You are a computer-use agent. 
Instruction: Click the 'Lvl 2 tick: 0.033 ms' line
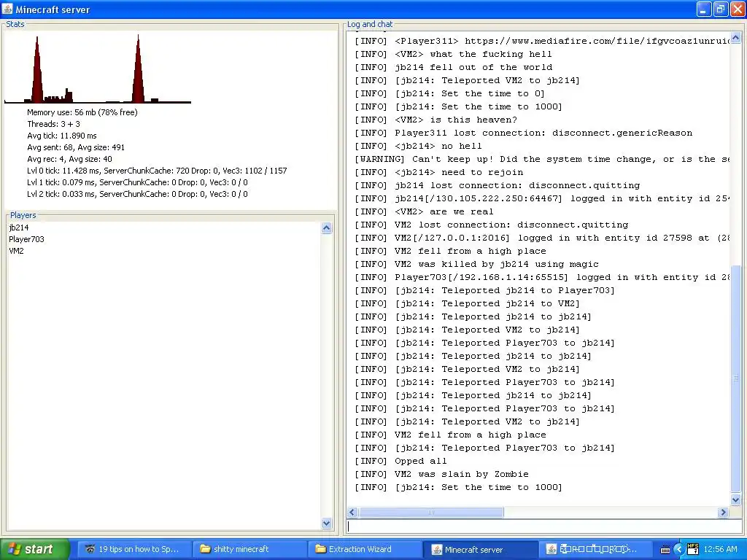(137, 194)
